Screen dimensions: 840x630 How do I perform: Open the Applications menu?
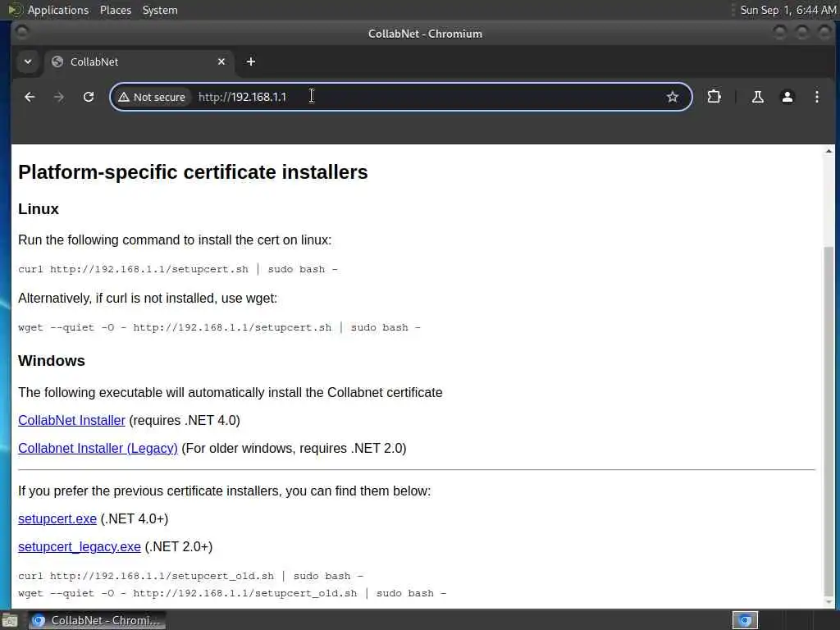pos(58,10)
